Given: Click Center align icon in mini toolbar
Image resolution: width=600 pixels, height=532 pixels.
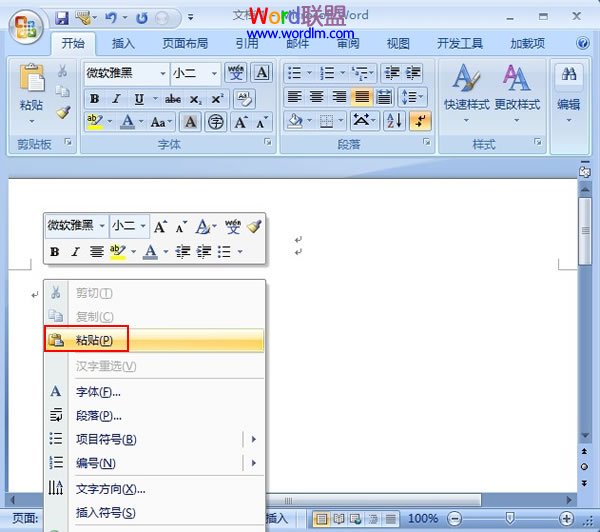Looking at the screenshot, I should tap(96, 251).
